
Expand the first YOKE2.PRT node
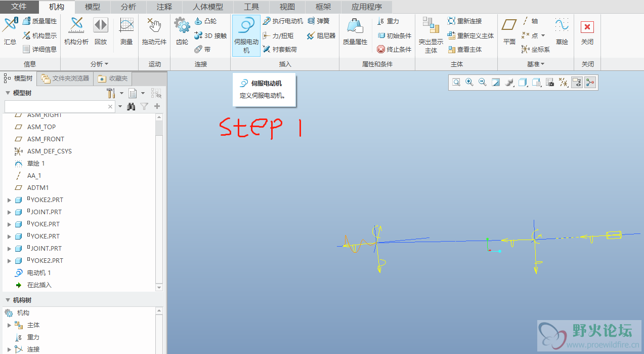[9, 200]
